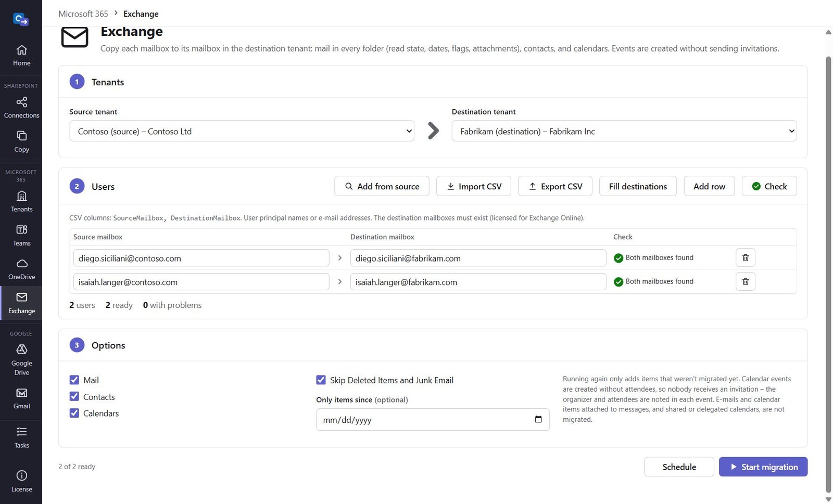Screen dimensions: 833x504
Task: Click the Only items since date field
Action: [433, 420]
